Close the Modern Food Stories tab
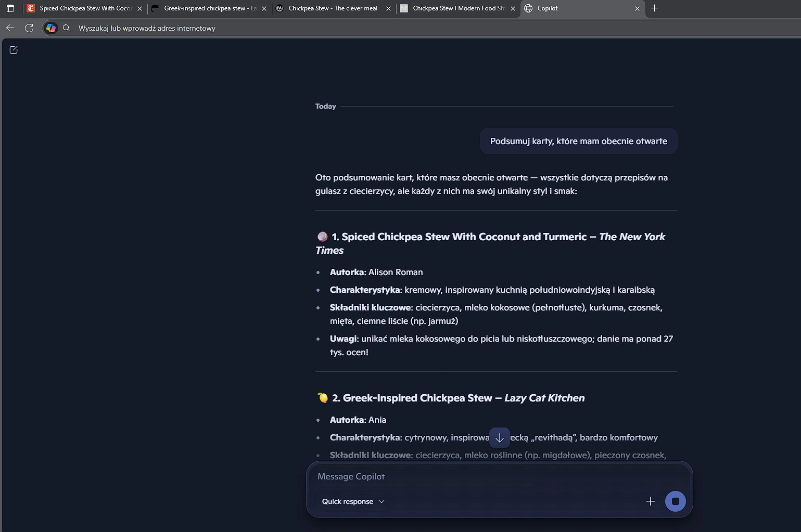The height and width of the screenshot is (532, 801). [513, 8]
